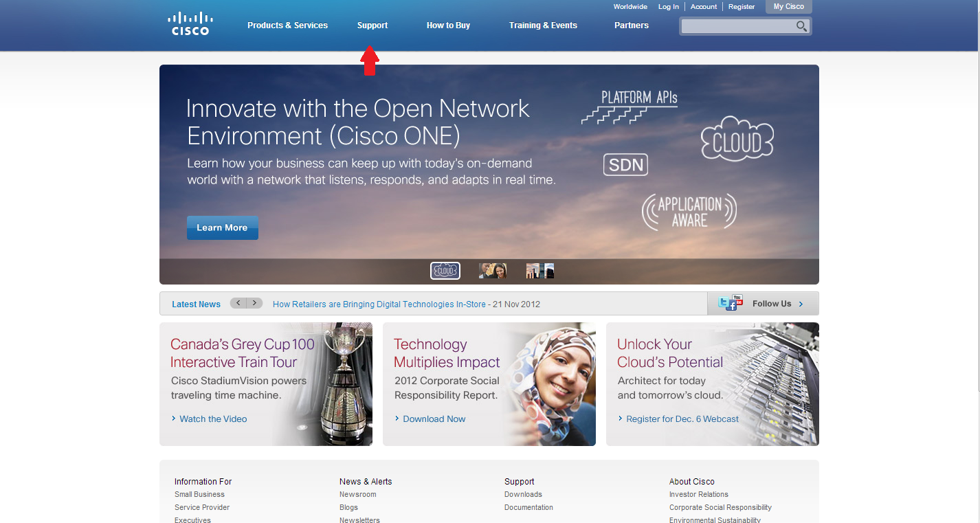Click the Latest News label
Image resolution: width=980 pixels, height=523 pixels.
(x=196, y=304)
